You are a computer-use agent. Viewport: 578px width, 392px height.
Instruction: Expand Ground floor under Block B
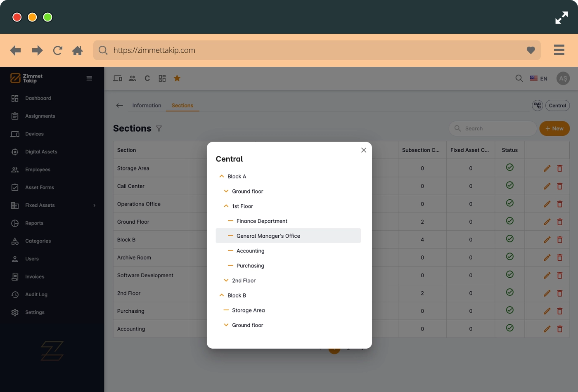tap(226, 325)
